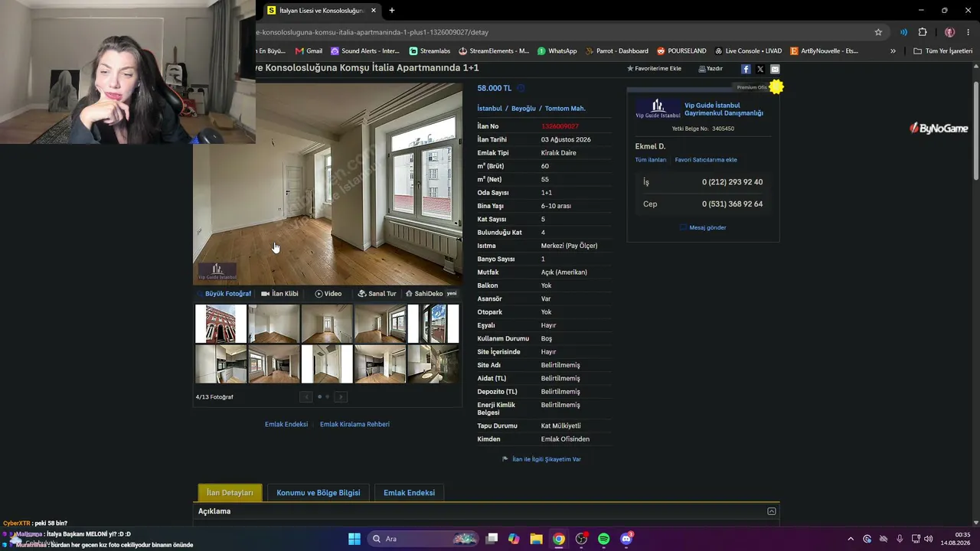The image size is (980, 551).
Task: Switch to the Emlak Endeksi tab
Action: (409, 493)
